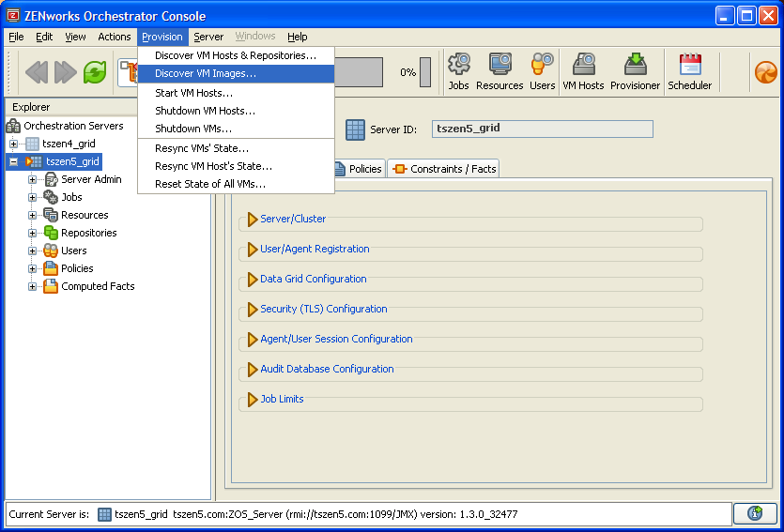The width and height of the screenshot is (784, 532).
Task: Click the Jobs gear icon in tree
Action: click(51, 197)
